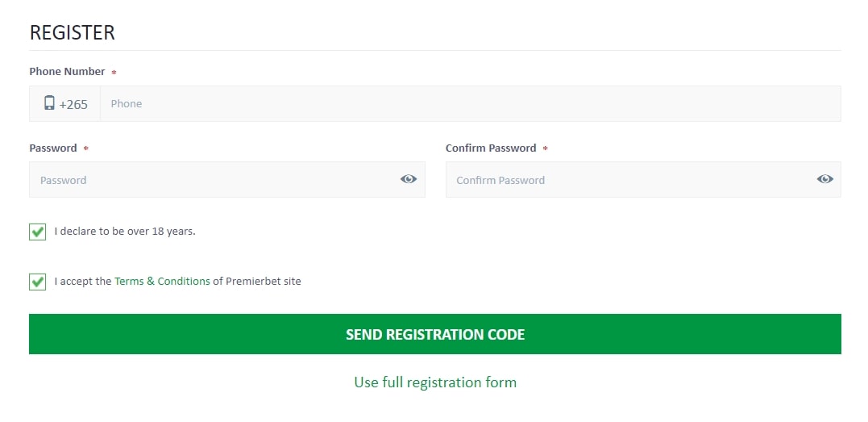Click the +265 country code prefix

click(x=73, y=104)
